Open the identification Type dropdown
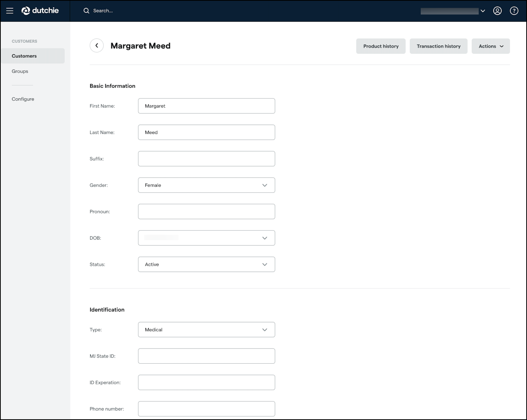527x420 pixels. [x=206, y=330]
